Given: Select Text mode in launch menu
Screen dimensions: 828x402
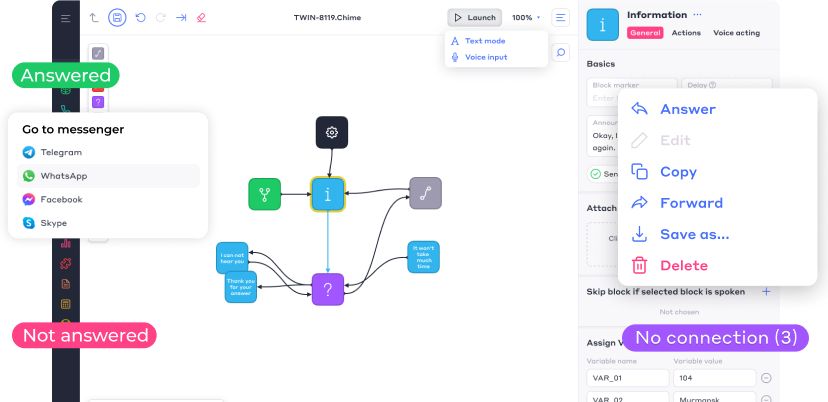Looking at the screenshot, I should click(x=485, y=41).
